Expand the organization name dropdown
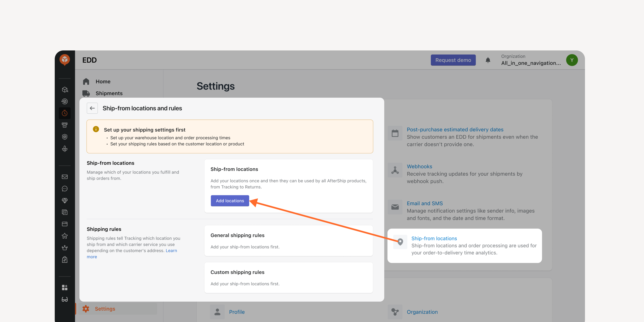The width and height of the screenshot is (644, 322). (531, 60)
